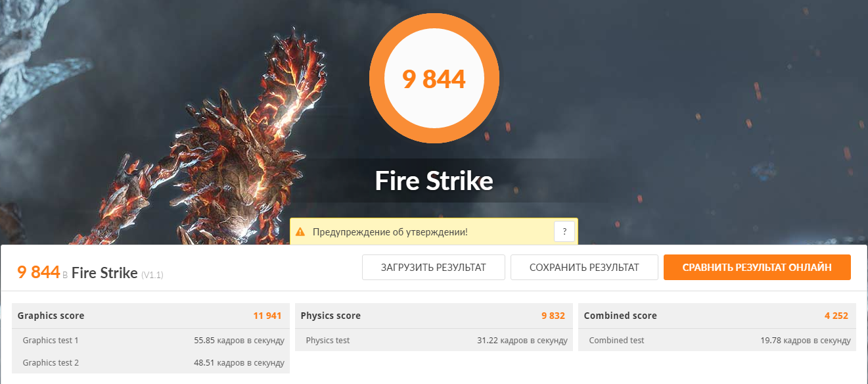Click СОХРАНИТЬ РЕЗУЛЬТАТ button
Viewport: 868px width, 384px height.
click(x=584, y=268)
